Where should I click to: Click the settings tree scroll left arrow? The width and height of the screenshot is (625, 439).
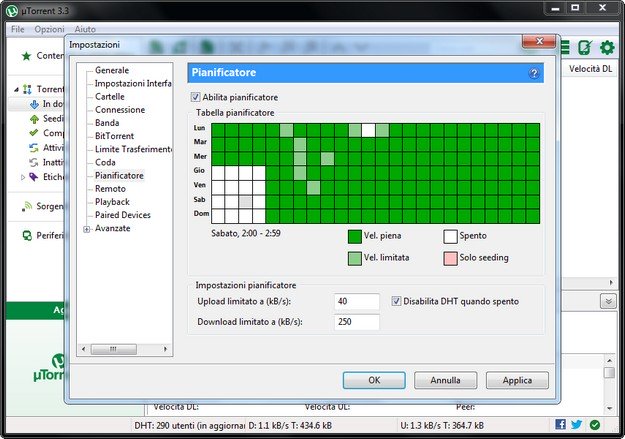[83, 349]
